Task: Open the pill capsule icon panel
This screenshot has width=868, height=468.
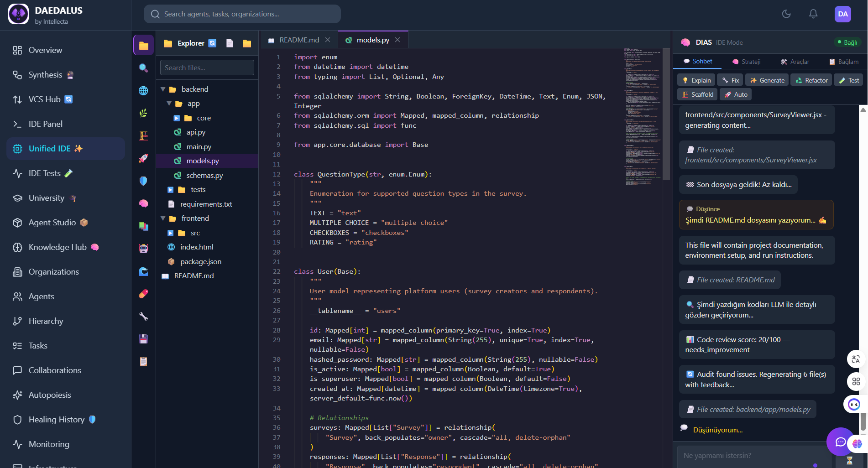Action: click(143, 294)
